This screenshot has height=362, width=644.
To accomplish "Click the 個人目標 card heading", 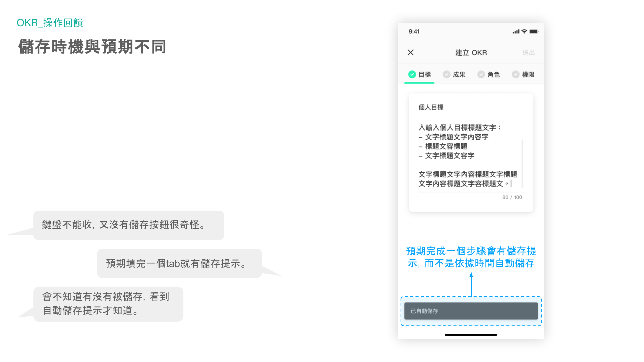I will (431, 107).
